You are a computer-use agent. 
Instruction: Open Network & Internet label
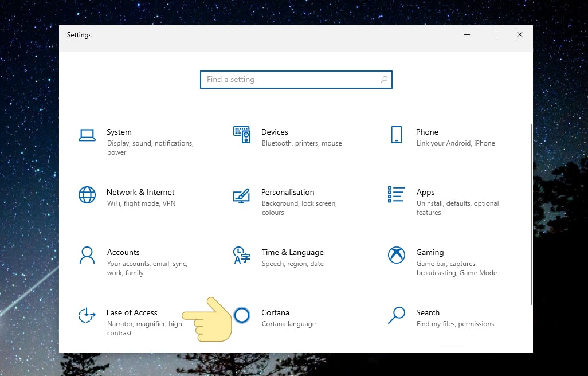click(x=140, y=192)
